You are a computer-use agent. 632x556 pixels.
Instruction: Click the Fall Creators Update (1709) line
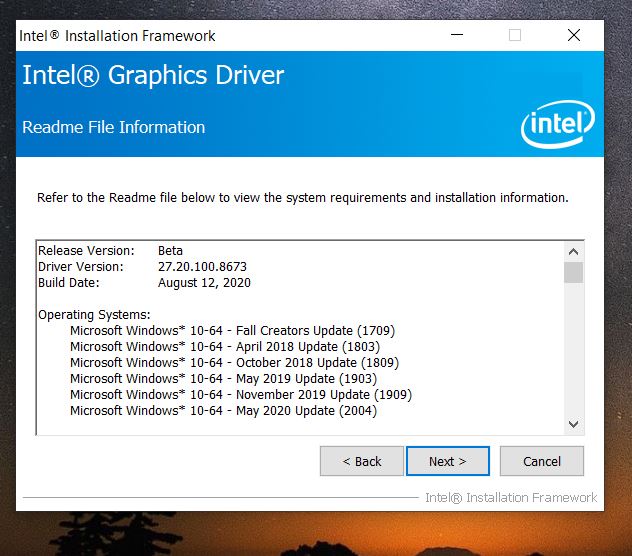[232, 331]
